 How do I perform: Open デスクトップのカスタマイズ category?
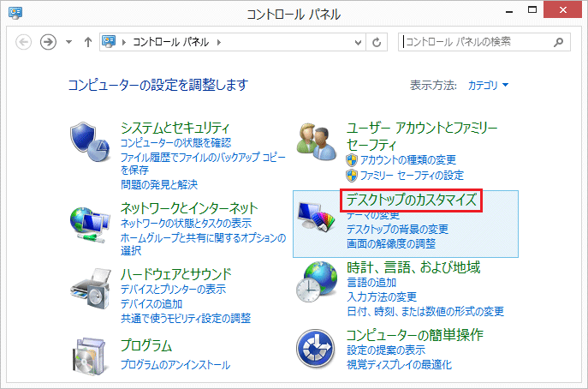coord(412,200)
